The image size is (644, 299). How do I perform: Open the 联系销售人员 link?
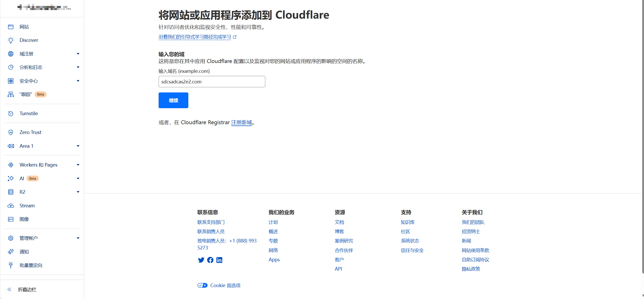(x=211, y=232)
